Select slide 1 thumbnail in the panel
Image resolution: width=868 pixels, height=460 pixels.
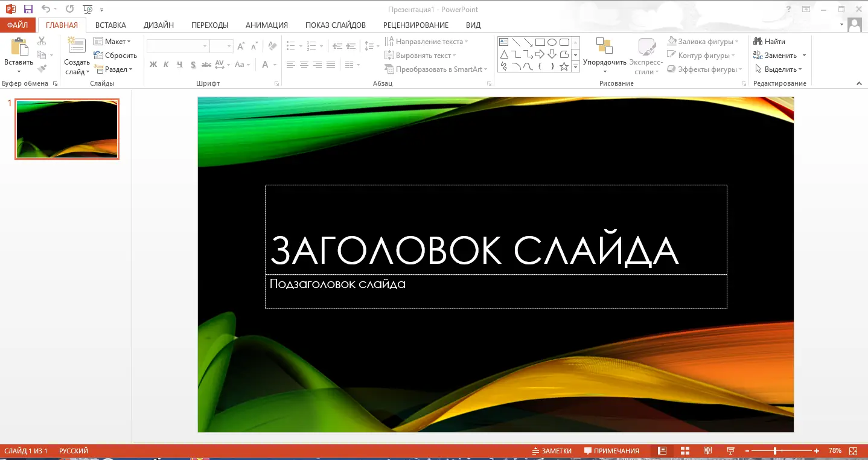[x=66, y=129]
